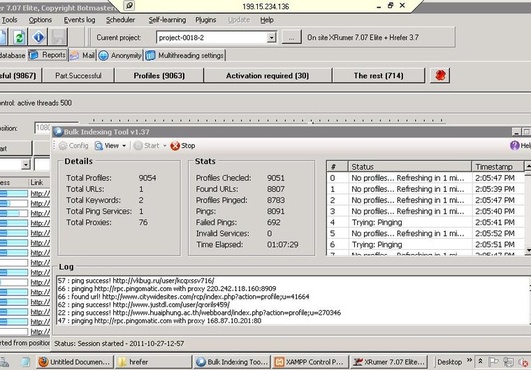
Task: Click the Config toolbar item
Action: pyautogui.click(x=73, y=146)
